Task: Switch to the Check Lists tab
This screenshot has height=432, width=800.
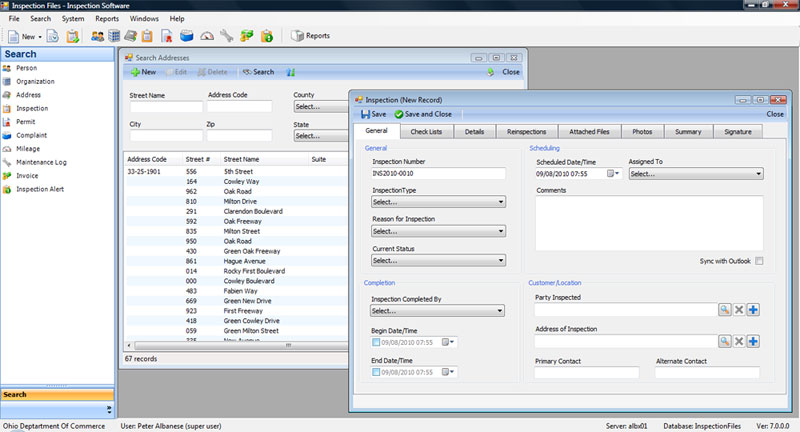Action: click(426, 131)
